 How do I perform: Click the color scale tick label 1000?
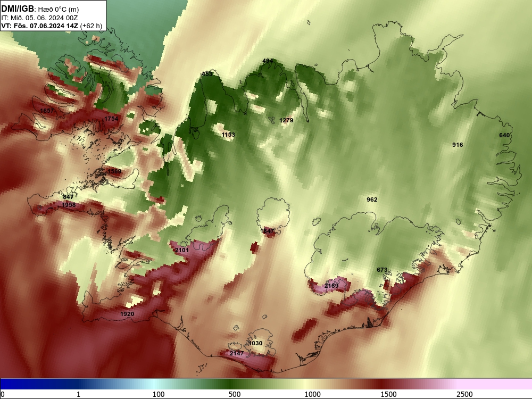(312, 394)
